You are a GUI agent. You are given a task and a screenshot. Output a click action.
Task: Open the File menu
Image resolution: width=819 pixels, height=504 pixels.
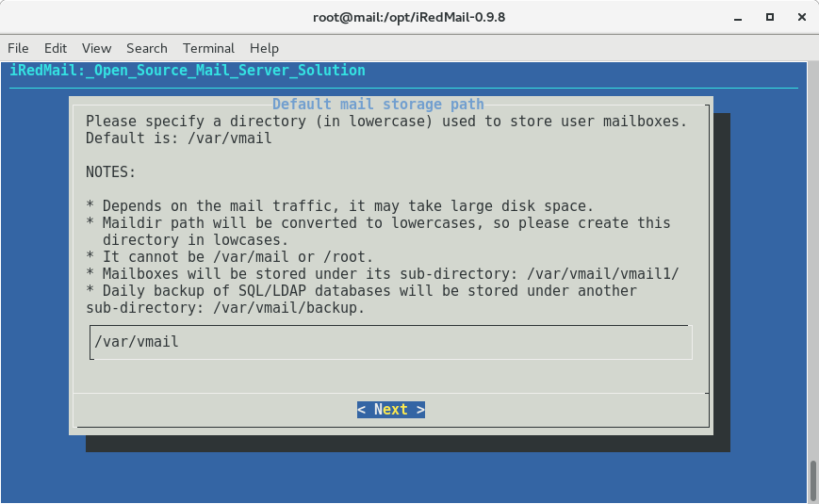pyautogui.click(x=18, y=48)
